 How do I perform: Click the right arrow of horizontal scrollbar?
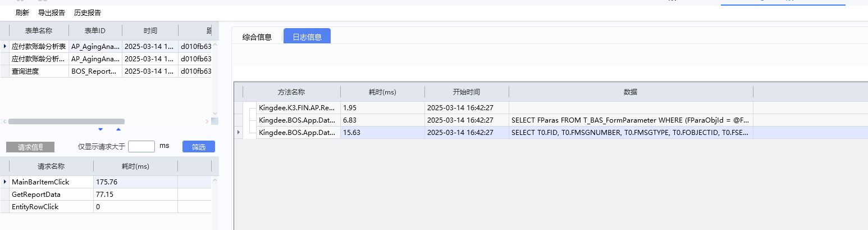click(x=207, y=121)
